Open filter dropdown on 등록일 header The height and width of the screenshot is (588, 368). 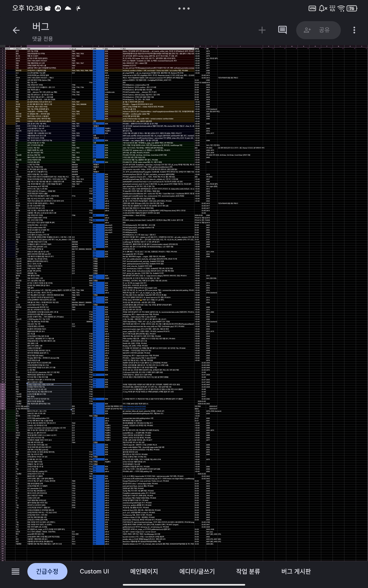point(204,49)
